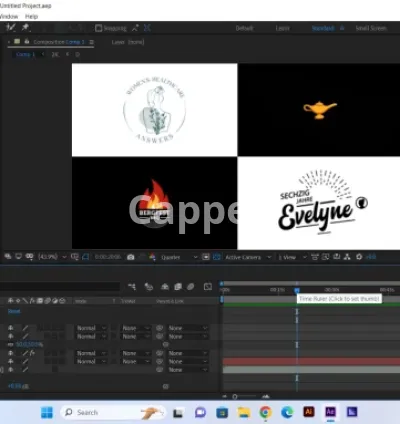Click the Layer (none) panel tab
Screen dimensions: 400x424
128,42
